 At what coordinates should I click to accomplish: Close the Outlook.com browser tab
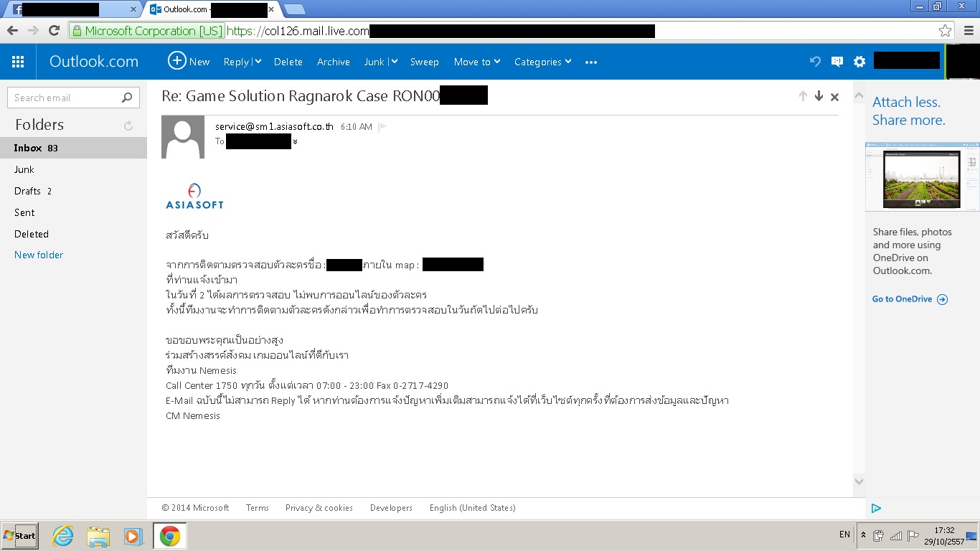(270, 9)
